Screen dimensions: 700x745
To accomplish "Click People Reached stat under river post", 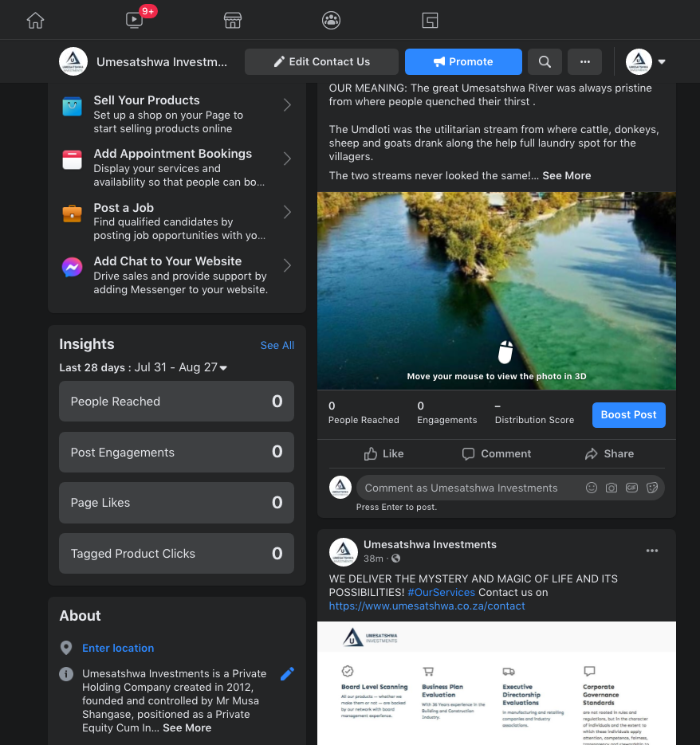I will [364, 414].
